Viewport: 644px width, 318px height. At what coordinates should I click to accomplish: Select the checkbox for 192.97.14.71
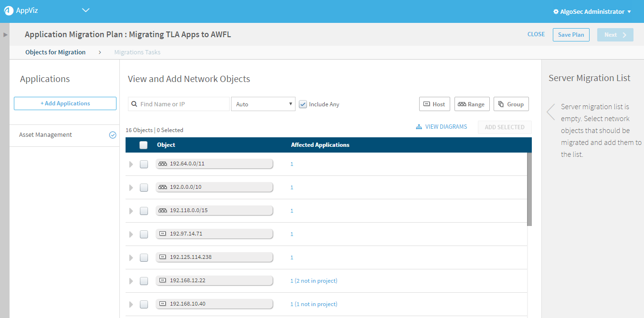coord(144,234)
